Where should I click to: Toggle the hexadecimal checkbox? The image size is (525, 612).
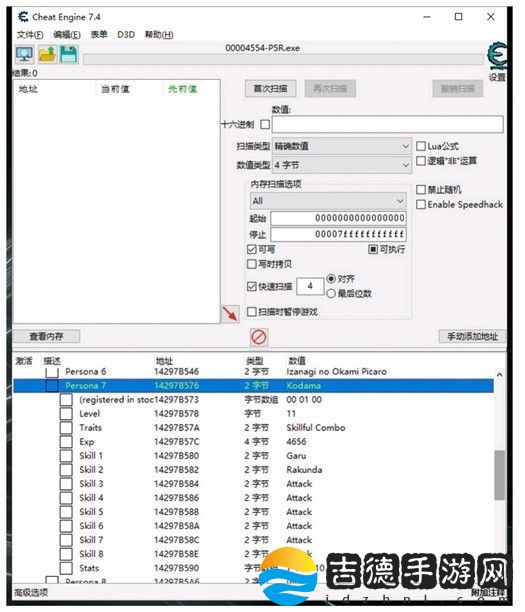(x=265, y=125)
